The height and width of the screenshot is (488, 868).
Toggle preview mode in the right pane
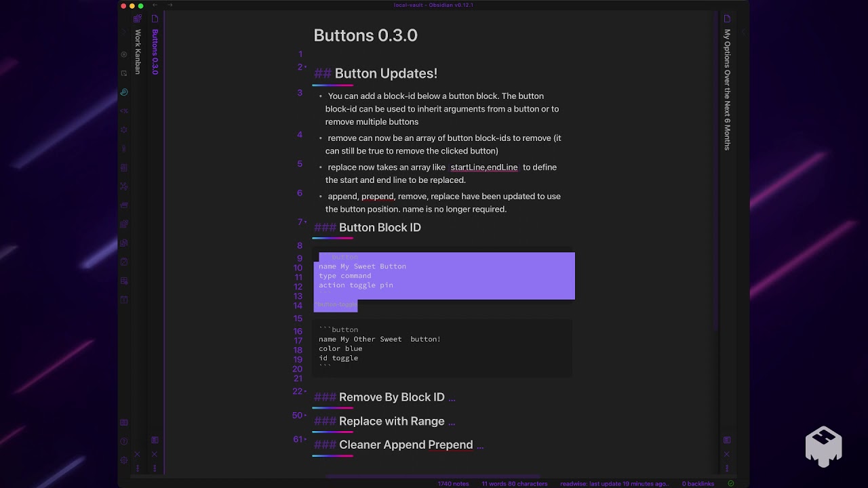[727, 440]
